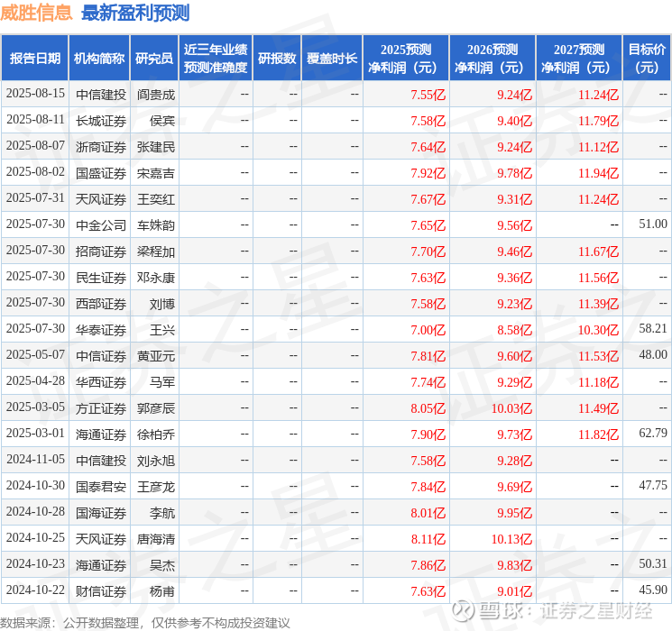Image resolution: width=672 pixels, height=631 pixels.
Task: Click institution 招商证券
Action: pos(101,251)
